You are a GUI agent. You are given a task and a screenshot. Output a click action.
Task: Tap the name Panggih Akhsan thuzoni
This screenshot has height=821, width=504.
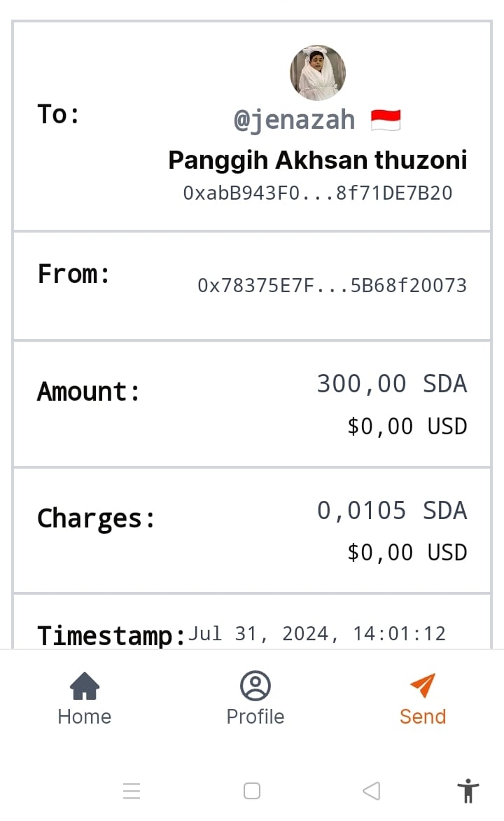pos(318,160)
